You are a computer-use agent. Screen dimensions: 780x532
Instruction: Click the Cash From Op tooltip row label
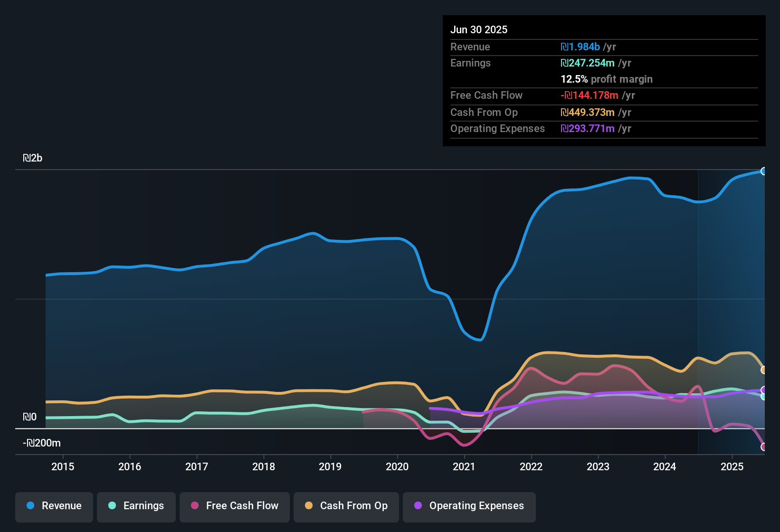[484, 112]
